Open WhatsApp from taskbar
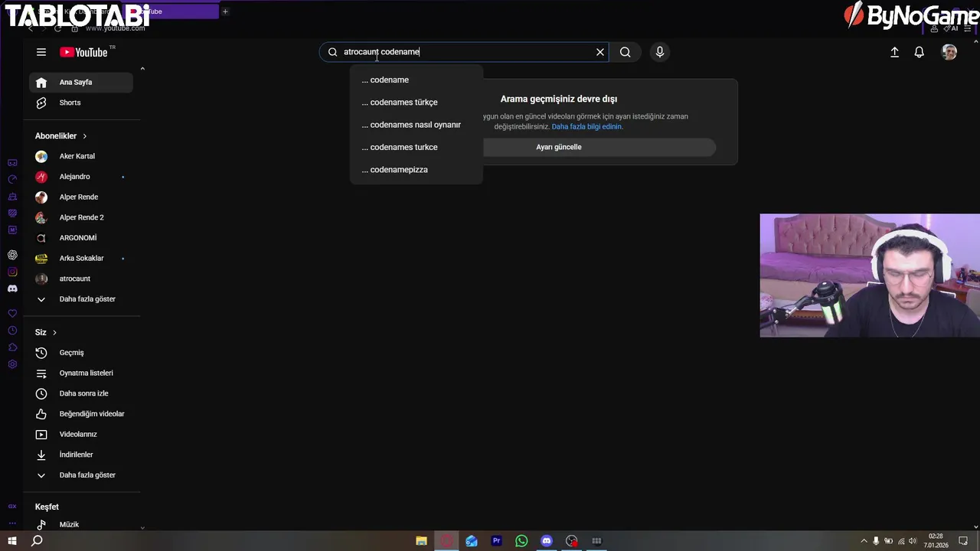This screenshot has width=980, height=551. click(x=521, y=541)
